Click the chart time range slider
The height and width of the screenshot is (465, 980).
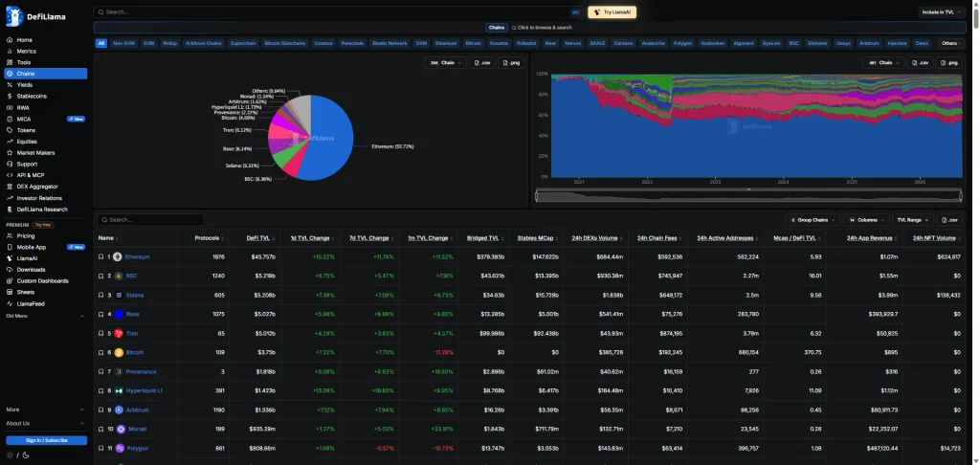tap(748, 195)
